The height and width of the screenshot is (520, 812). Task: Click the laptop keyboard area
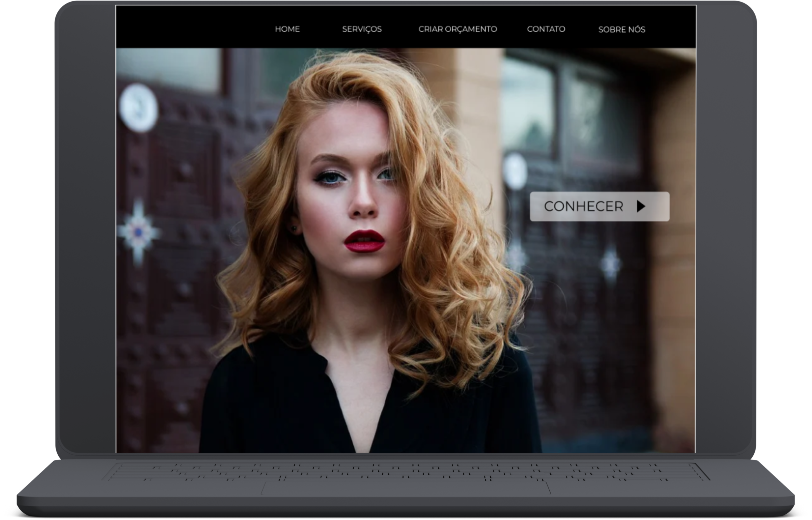pyautogui.click(x=405, y=472)
